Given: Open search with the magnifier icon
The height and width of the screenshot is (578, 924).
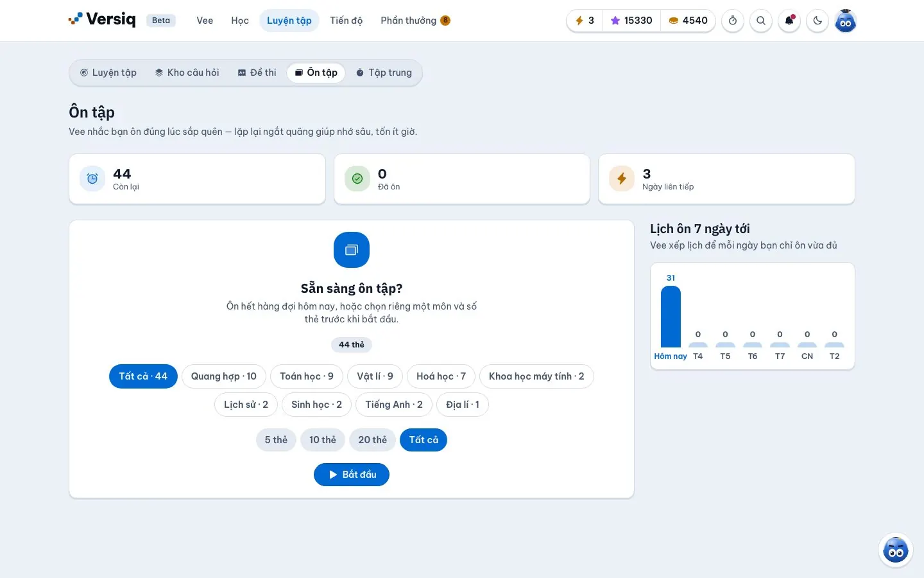Looking at the screenshot, I should click(x=761, y=21).
